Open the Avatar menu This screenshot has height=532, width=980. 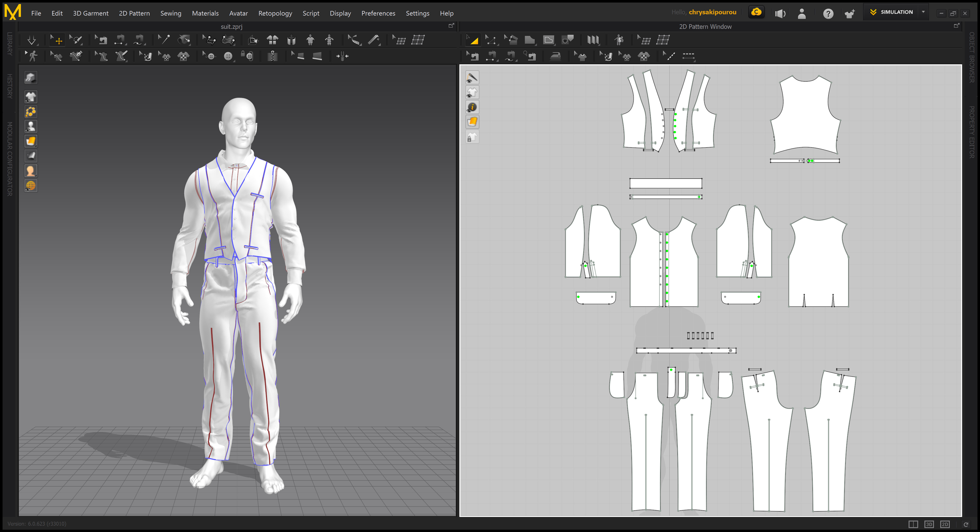tap(239, 13)
